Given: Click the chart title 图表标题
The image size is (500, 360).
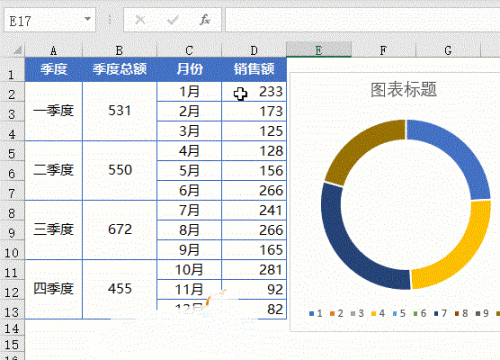Looking at the screenshot, I should (403, 90).
